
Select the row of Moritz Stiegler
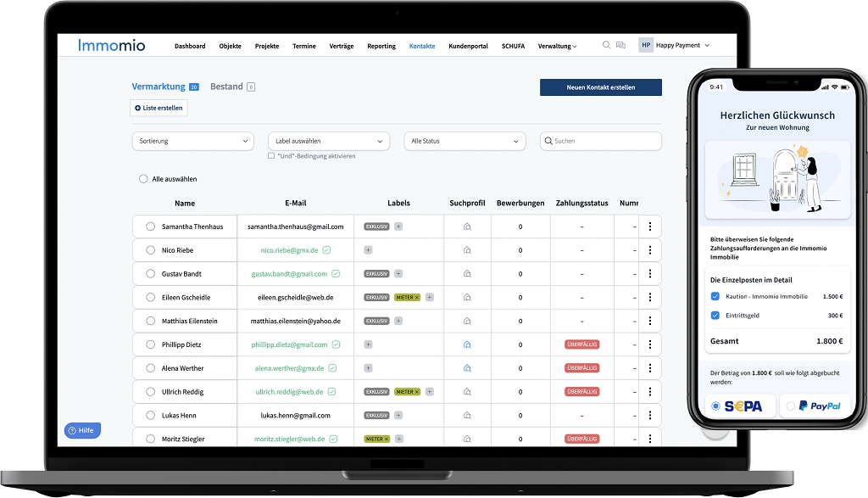click(151, 439)
